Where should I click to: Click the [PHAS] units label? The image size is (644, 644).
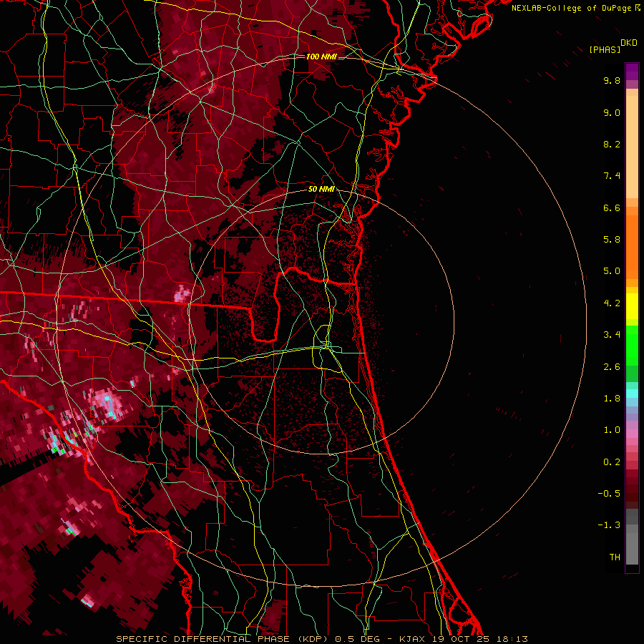pyautogui.click(x=605, y=49)
